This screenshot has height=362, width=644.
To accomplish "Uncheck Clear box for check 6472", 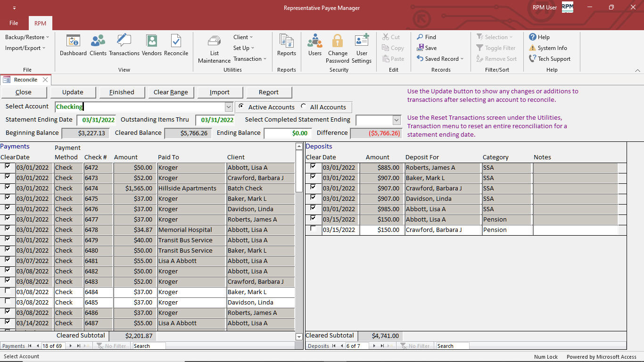I will click(7, 166).
